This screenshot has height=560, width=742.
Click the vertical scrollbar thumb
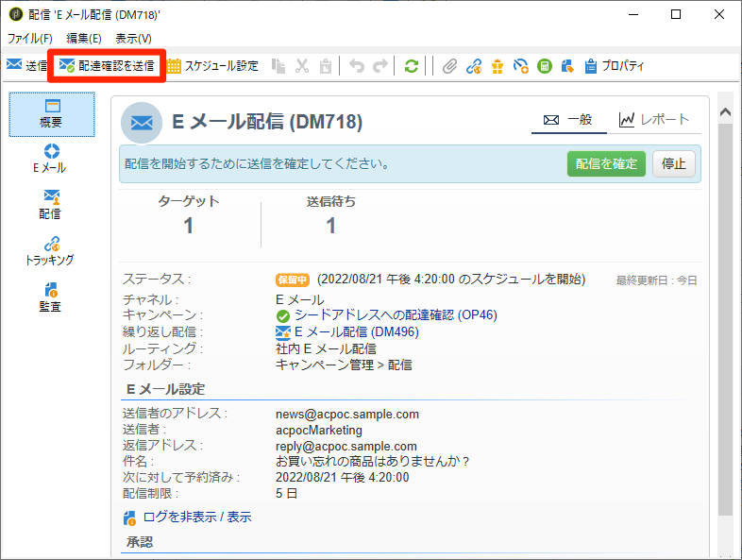(725, 319)
